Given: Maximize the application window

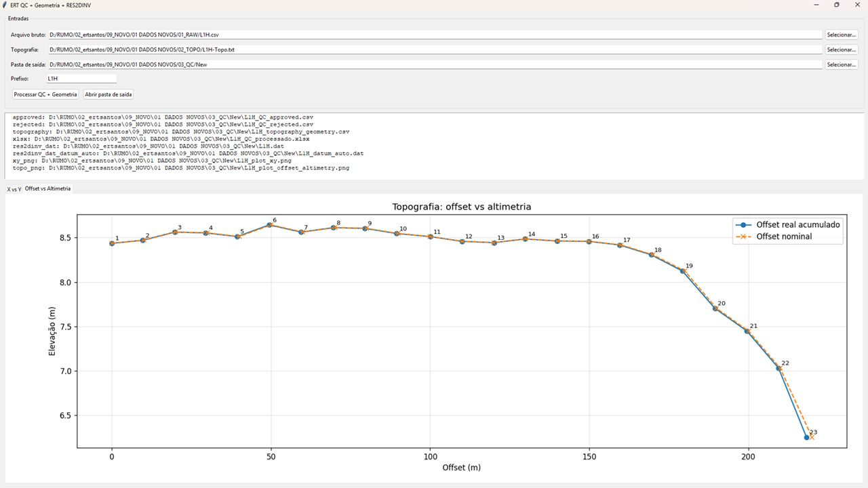Looking at the screenshot, I should 836,5.
